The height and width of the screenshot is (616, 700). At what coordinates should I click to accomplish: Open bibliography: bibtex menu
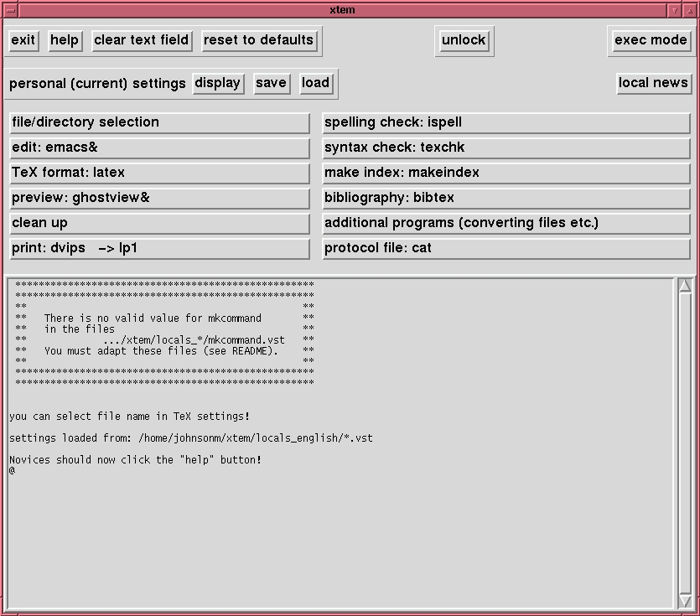pos(506,198)
